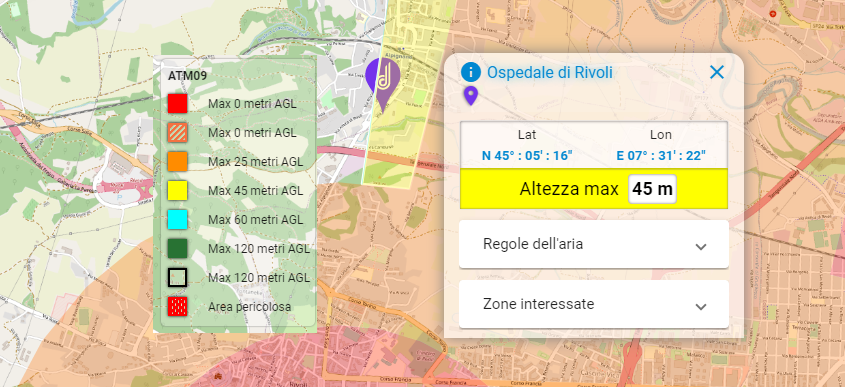
Task: Click the yellow Max 45 metri AGL swatch
Action: [x=177, y=191]
